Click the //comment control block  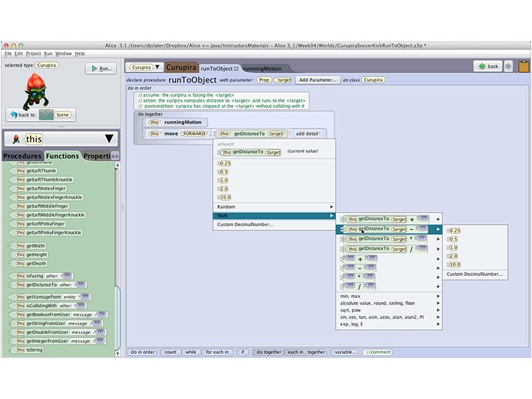(x=377, y=352)
